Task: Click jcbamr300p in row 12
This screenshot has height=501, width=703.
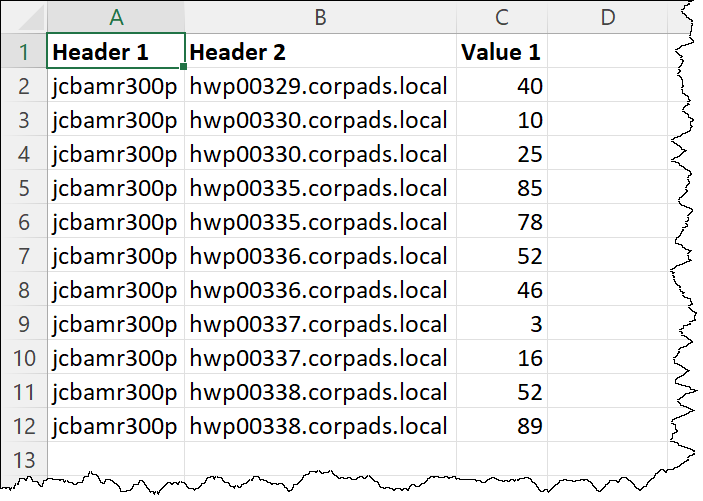Action: (x=116, y=426)
